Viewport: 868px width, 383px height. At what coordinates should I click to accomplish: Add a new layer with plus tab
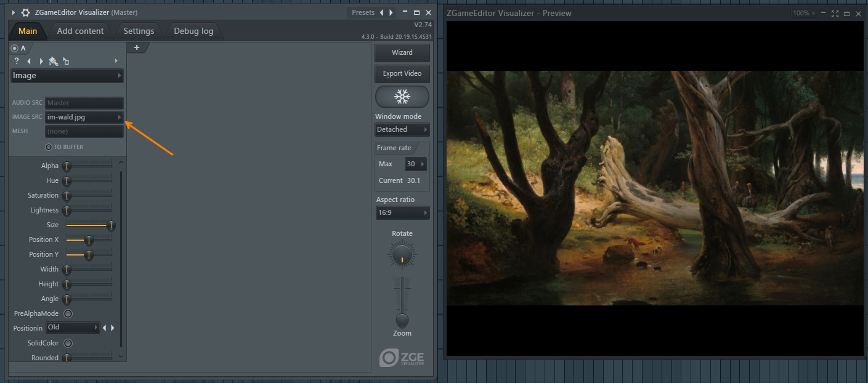click(x=137, y=47)
